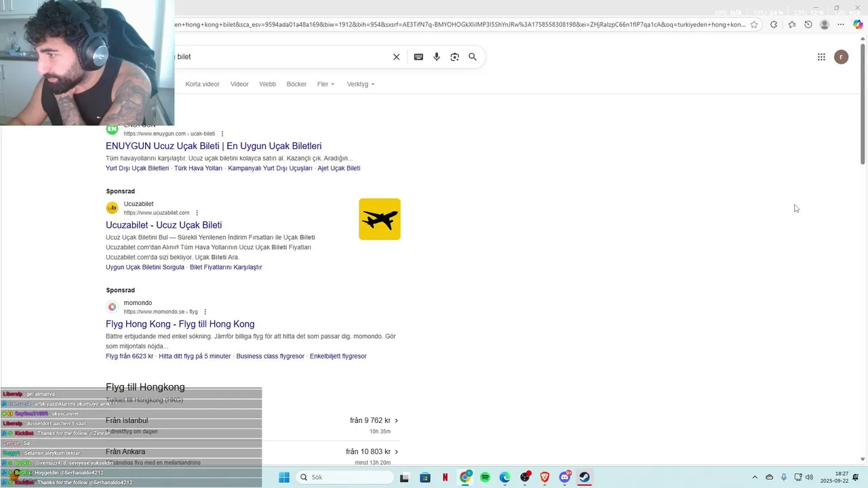Open Türk Hava Yolları sitelink
The height and width of the screenshot is (488, 868).
(x=198, y=168)
